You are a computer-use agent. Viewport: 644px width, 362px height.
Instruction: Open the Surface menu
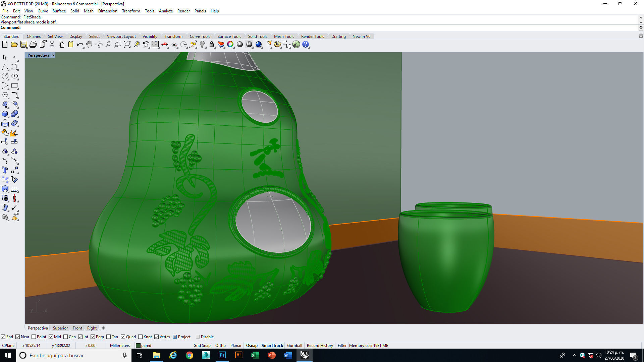click(59, 11)
